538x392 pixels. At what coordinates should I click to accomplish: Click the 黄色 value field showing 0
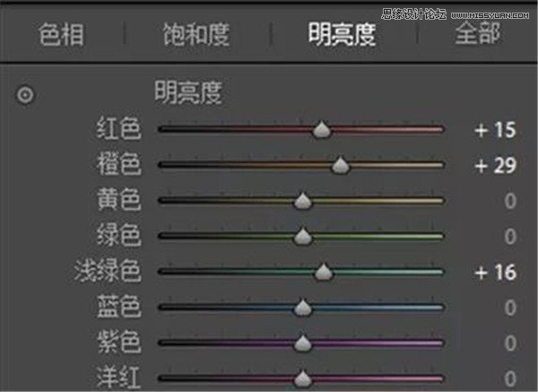(x=509, y=201)
